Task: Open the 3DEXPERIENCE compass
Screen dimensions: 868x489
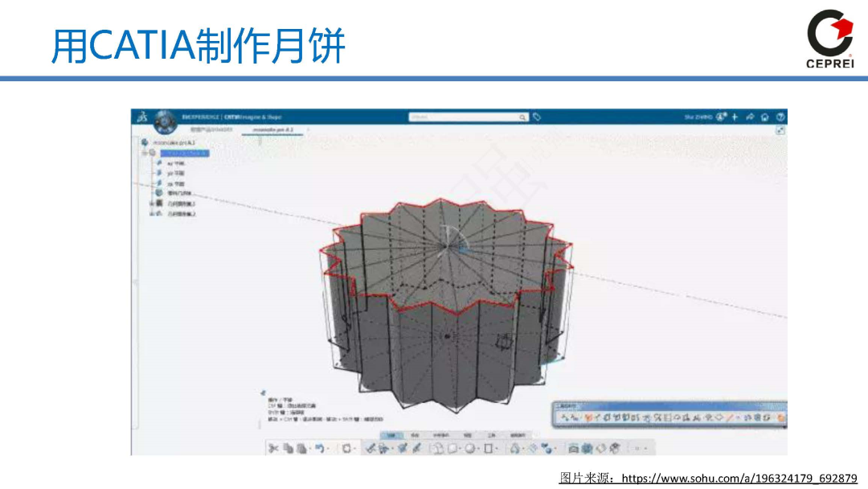Action: [165, 121]
